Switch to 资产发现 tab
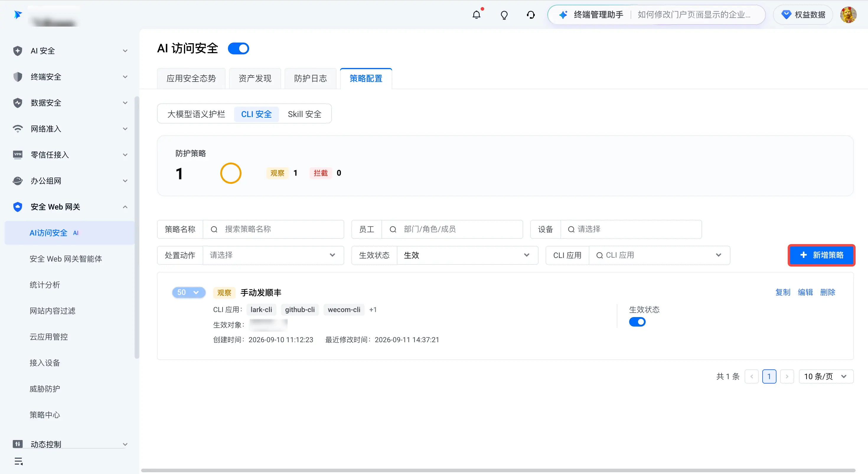Viewport: 868px width, 474px height. pyautogui.click(x=255, y=78)
